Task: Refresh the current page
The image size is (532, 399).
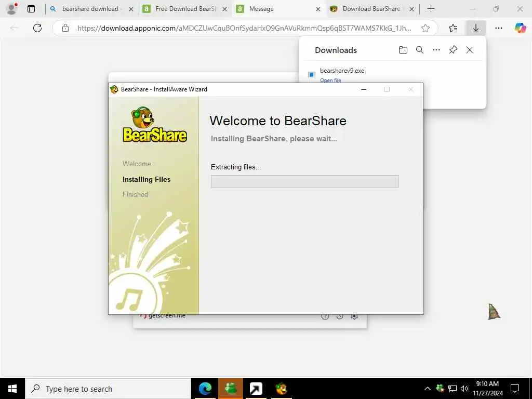Action: click(x=37, y=28)
